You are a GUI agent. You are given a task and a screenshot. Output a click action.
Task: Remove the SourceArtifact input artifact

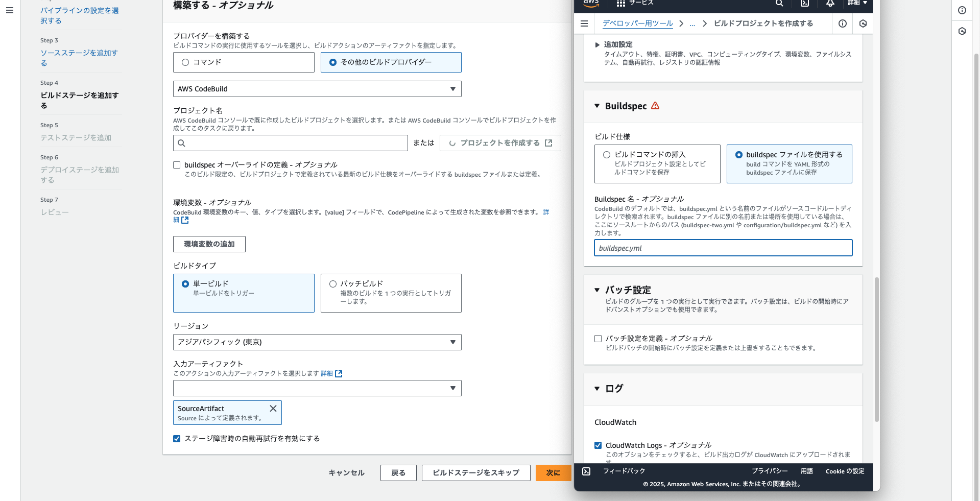(273, 408)
